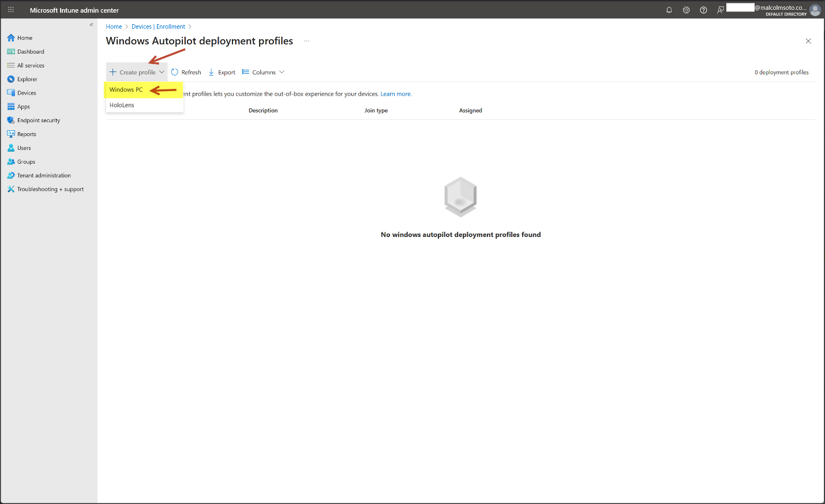
Task: Click the Troubleshooting + support icon
Action: point(11,189)
